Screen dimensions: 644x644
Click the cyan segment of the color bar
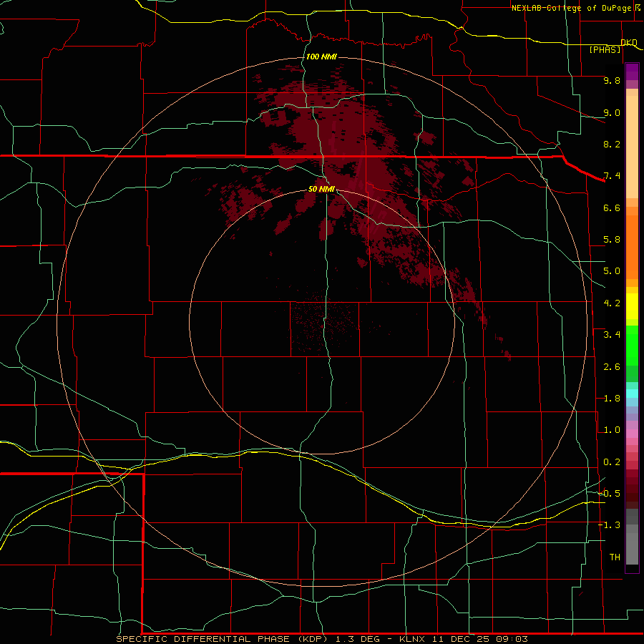pyautogui.click(x=632, y=394)
